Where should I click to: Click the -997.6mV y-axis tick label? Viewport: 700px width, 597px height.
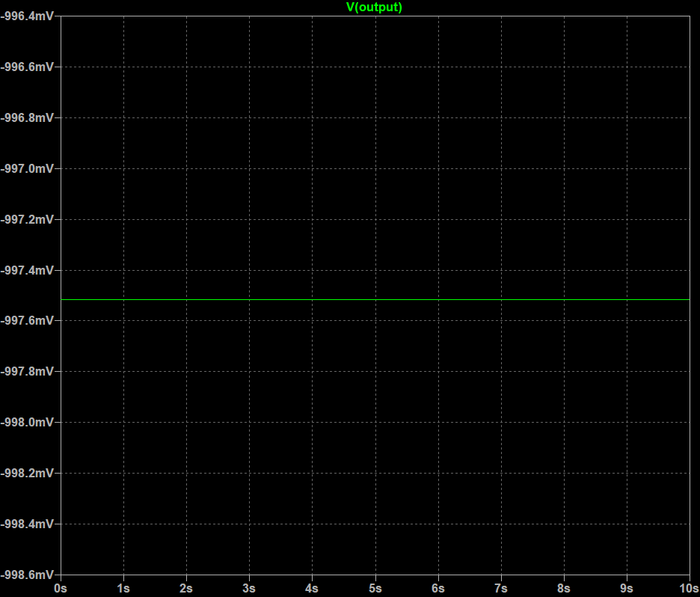click(28, 321)
